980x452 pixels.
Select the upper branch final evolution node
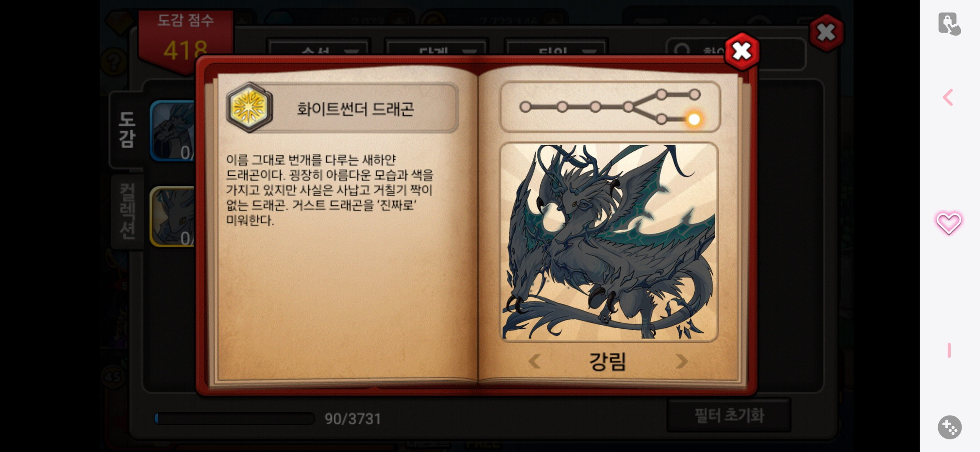[x=694, y=95]
